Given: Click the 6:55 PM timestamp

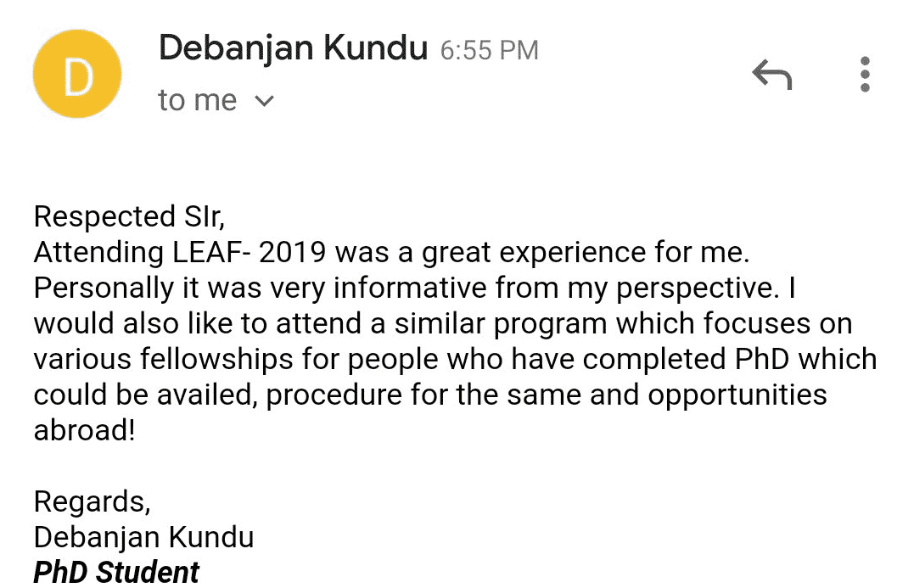Looking at the screenshot, I should point(489,51).
